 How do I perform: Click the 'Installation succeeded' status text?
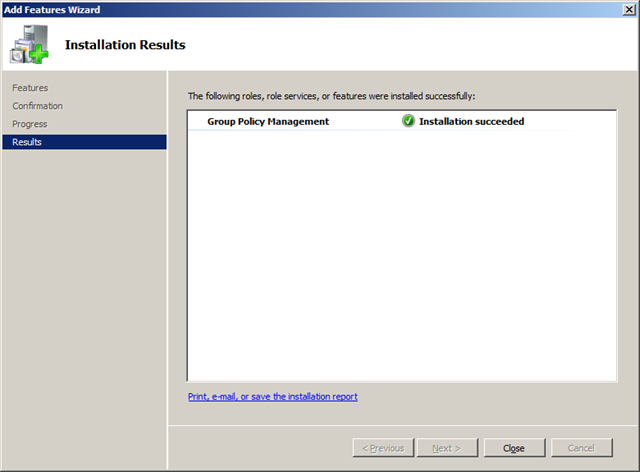click(471, 121)
